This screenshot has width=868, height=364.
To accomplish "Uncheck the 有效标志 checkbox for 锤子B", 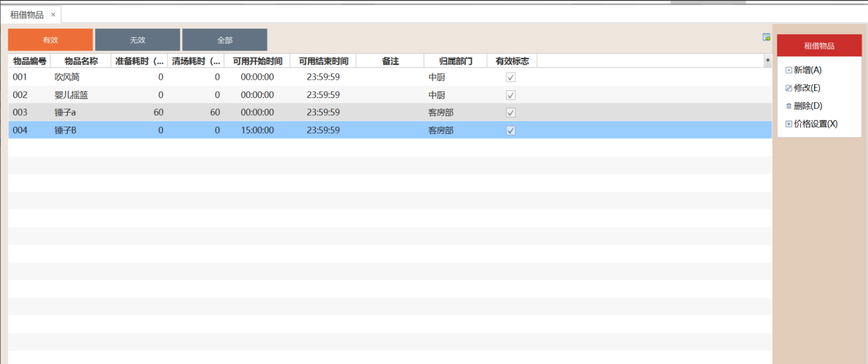I will click(x=511, y=131).
